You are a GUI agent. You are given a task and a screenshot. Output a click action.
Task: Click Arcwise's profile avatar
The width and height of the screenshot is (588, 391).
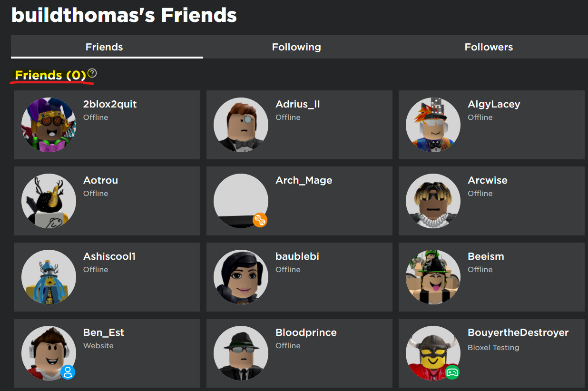click(433, 201)
